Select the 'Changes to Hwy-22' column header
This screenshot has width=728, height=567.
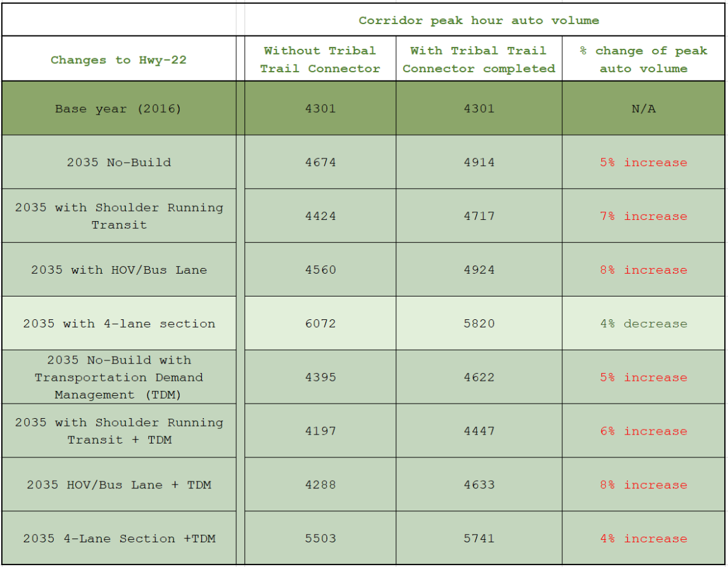pos(118,60)
